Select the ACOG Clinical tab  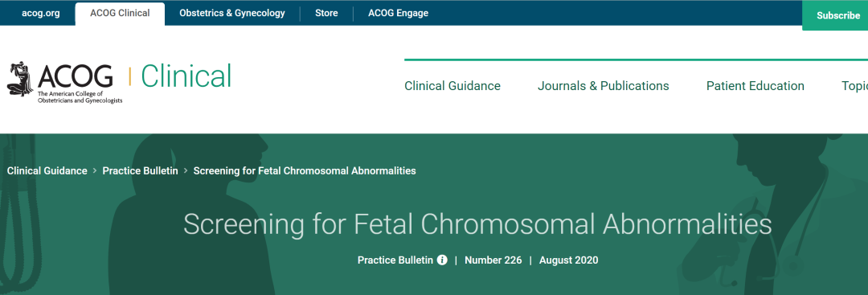coord(120,14)
